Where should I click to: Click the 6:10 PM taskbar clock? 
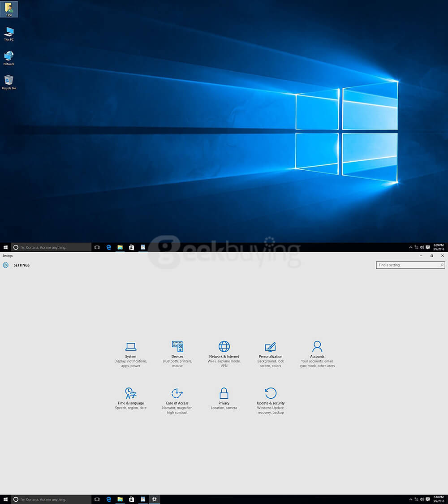438,499
